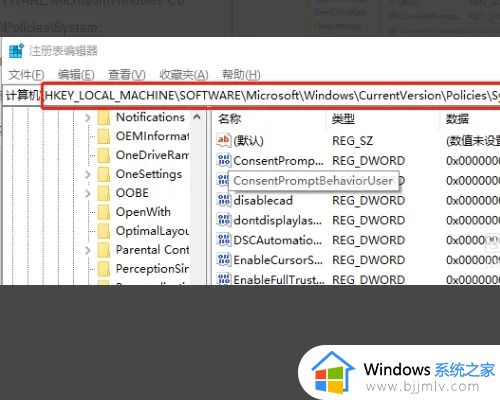Sort values by 名称 column header
The image size is (500, 400).
coord(229,119)
